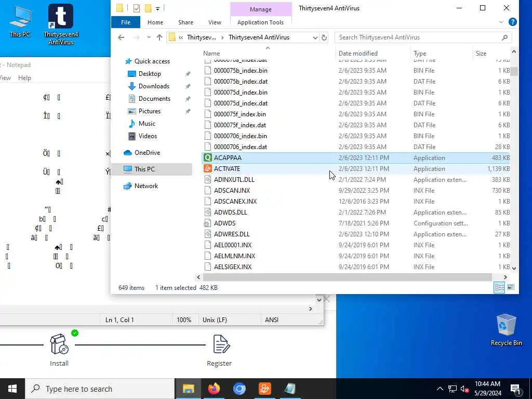Select ADSCAN.INX file
The image size is (532, 399).
click(232, 190)
